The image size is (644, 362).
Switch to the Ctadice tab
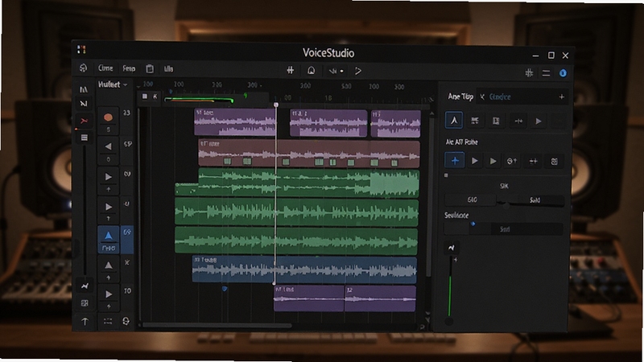point(500,97)
